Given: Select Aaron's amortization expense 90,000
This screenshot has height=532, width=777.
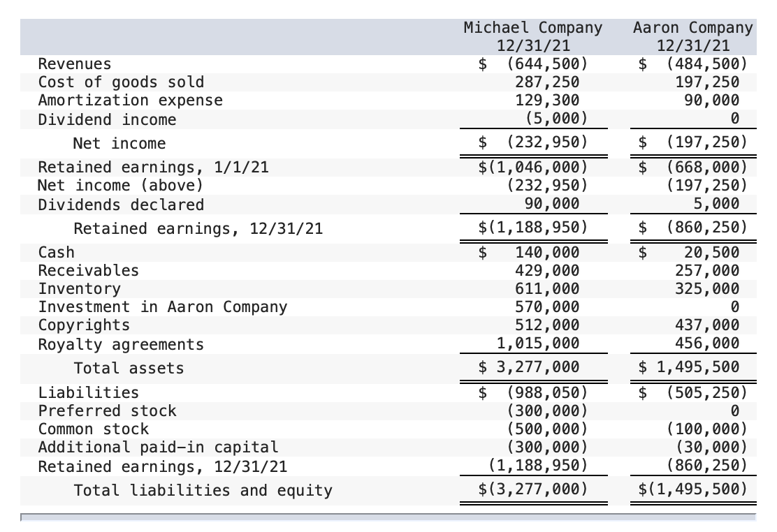Looking at the screenshot, I should pyautogui.click(x=711, y=101).
